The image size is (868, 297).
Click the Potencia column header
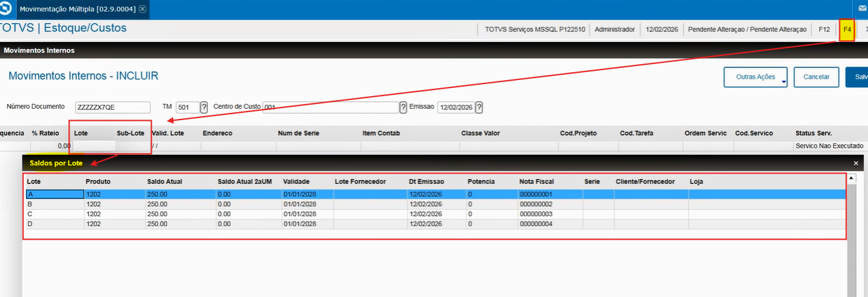[481, 182]
